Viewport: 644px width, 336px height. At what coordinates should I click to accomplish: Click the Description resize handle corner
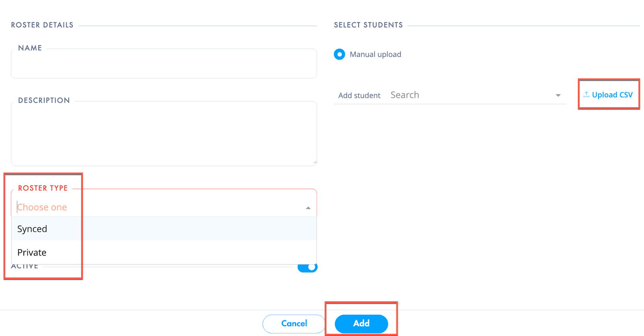pos(315,163)
